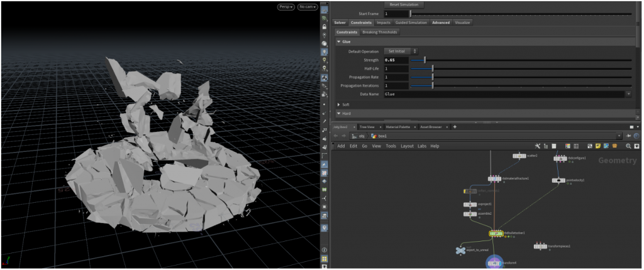644x270 pixels.
Task: Open the Layout menu in network editor
Action: [407, 146]
